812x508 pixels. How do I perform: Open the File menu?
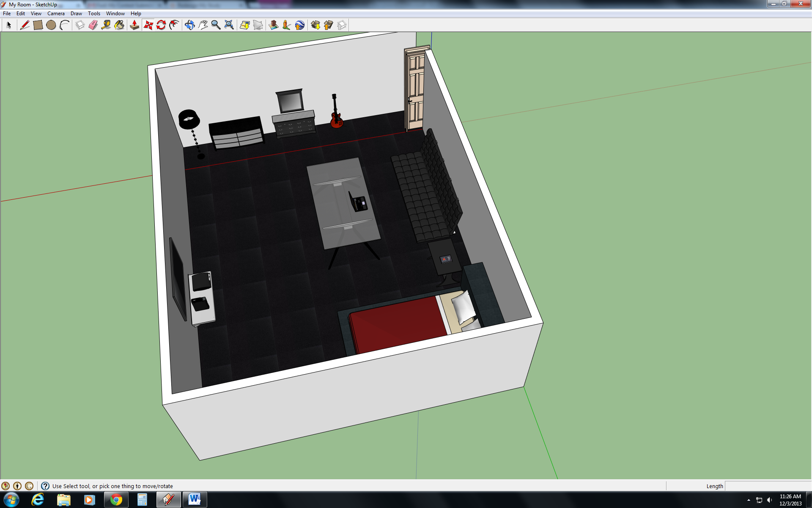[x=7, y=14]
